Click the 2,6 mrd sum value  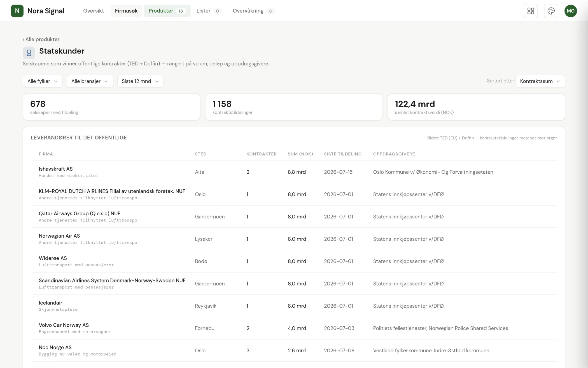[x=297, y=351]
